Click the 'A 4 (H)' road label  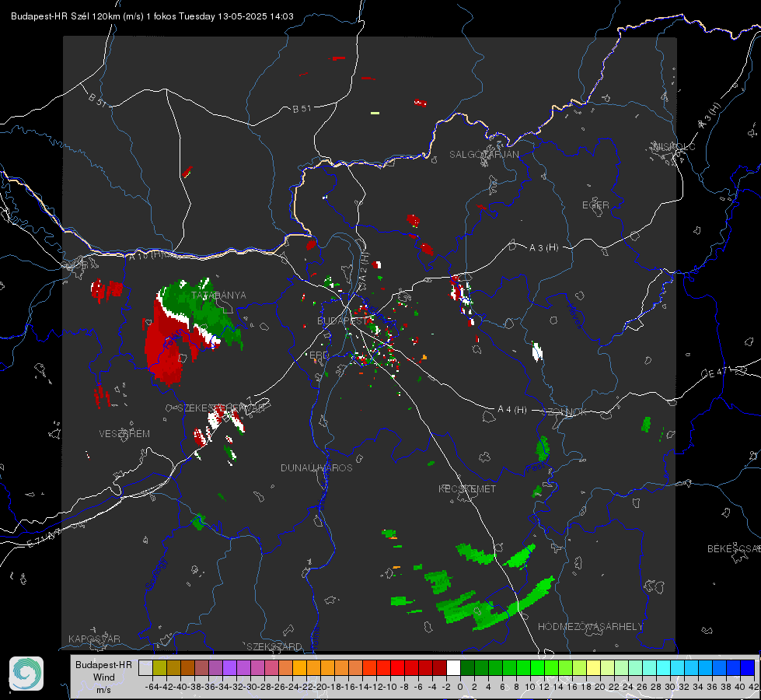512,410
